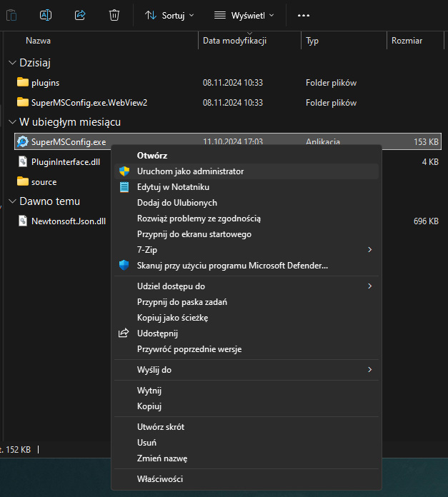Select the plugins folder icon
Image resolution: width=448 pixels, height=497 pixels.
point(23,82)
